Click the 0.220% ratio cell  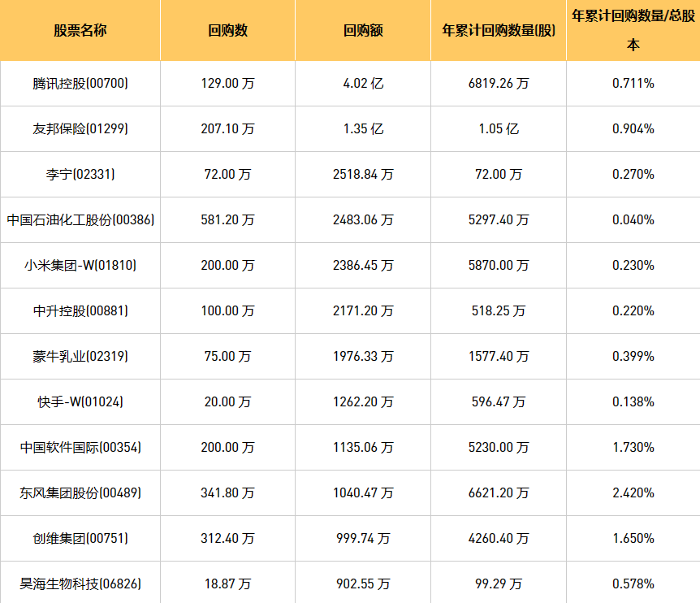click(633, 311)
